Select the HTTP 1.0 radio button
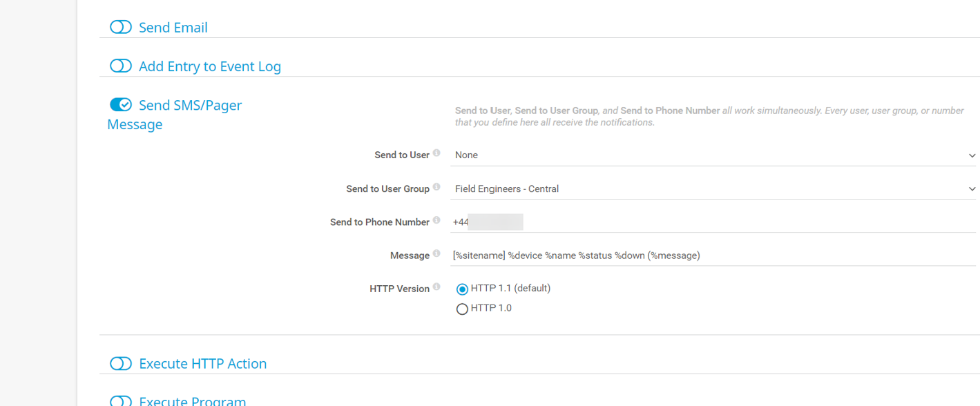 (x=463, y=309)
